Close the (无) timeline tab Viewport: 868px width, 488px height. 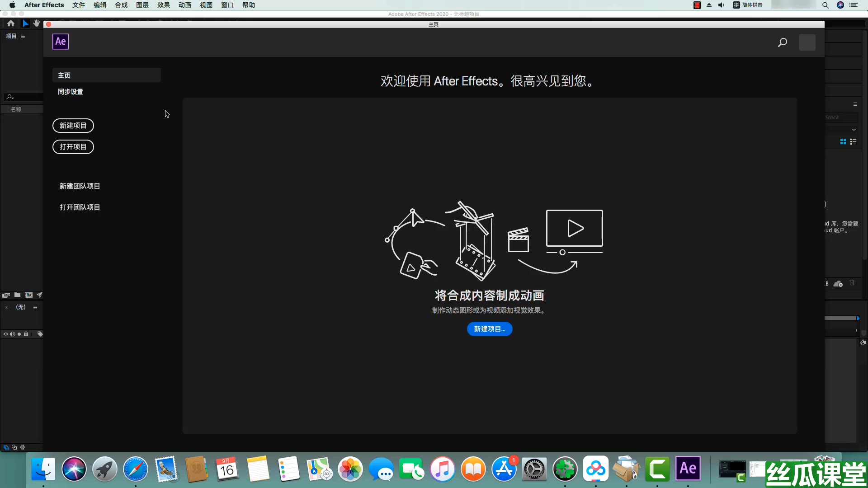(x=6, y=307)
